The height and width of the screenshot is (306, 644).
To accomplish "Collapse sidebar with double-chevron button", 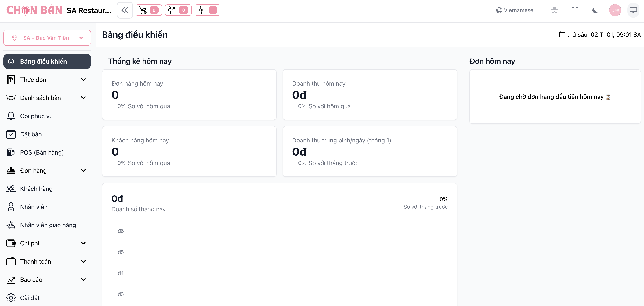I will click(x=125, y=10).
